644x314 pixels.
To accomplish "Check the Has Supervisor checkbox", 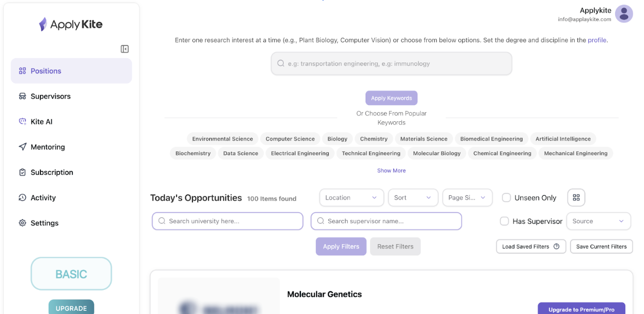I will (505, 221).
